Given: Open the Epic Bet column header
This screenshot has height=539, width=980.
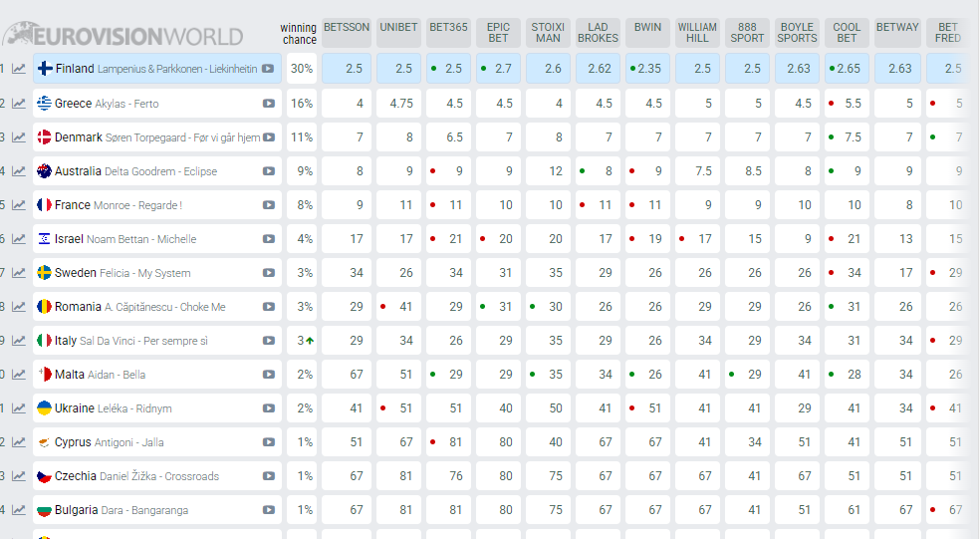Looking at the screenshot, I should point(498,33).
